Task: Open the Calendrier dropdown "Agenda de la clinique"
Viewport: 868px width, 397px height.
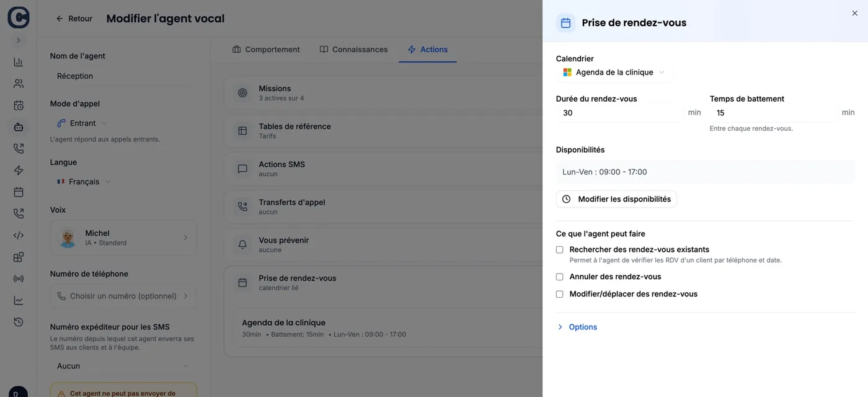Action: 614,73
